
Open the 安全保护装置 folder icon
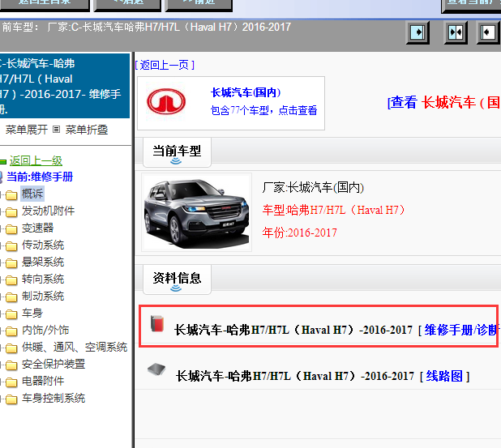[x=11, y=365]
